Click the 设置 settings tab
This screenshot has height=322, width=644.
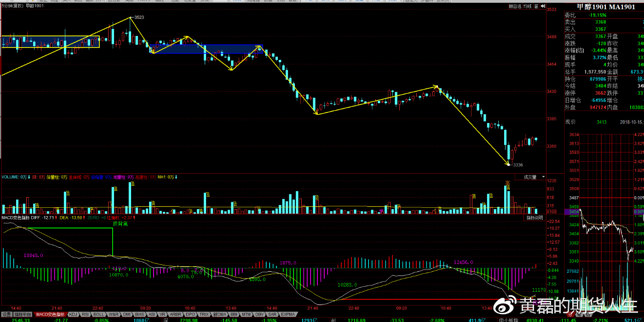pos(6,314)
